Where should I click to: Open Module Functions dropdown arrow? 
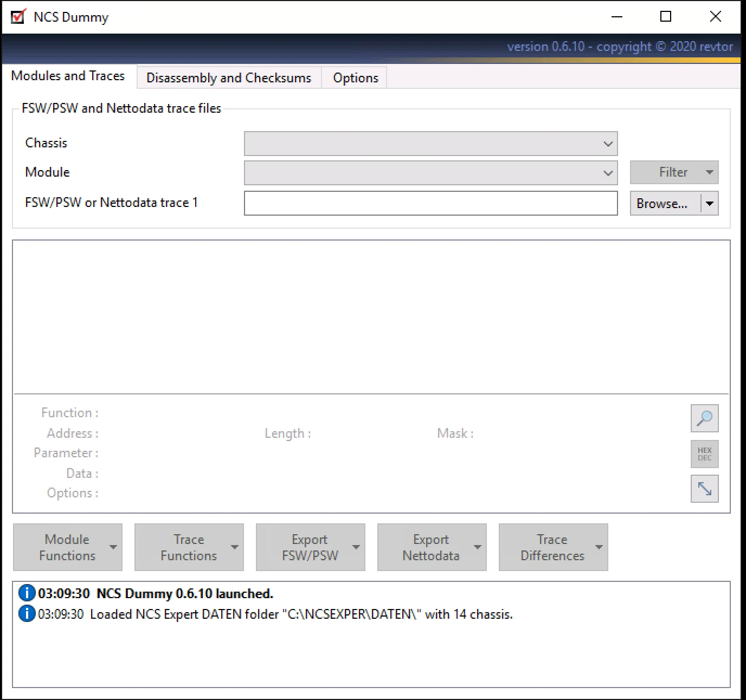[113, 547]
